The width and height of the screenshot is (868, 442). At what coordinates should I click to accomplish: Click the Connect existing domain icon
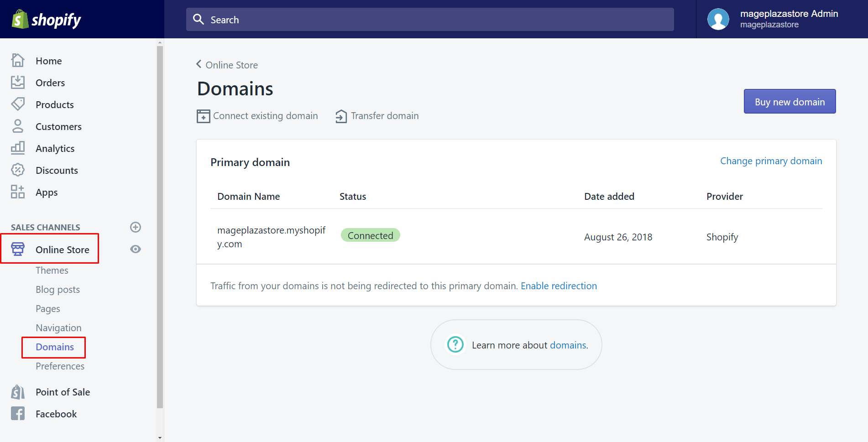coord(204,116)
